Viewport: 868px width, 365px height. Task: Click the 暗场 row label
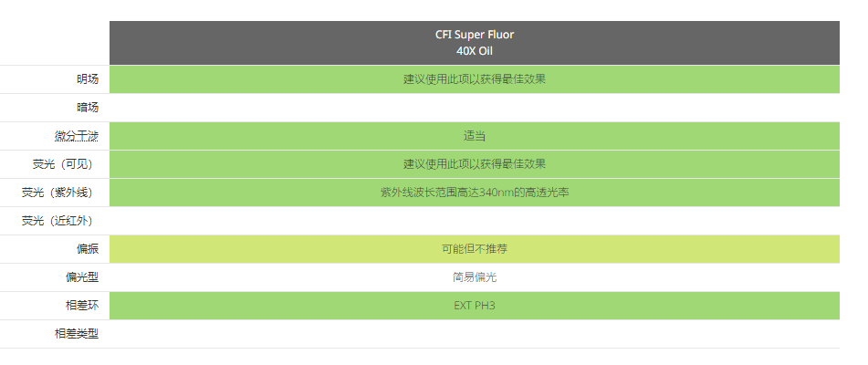88,108
